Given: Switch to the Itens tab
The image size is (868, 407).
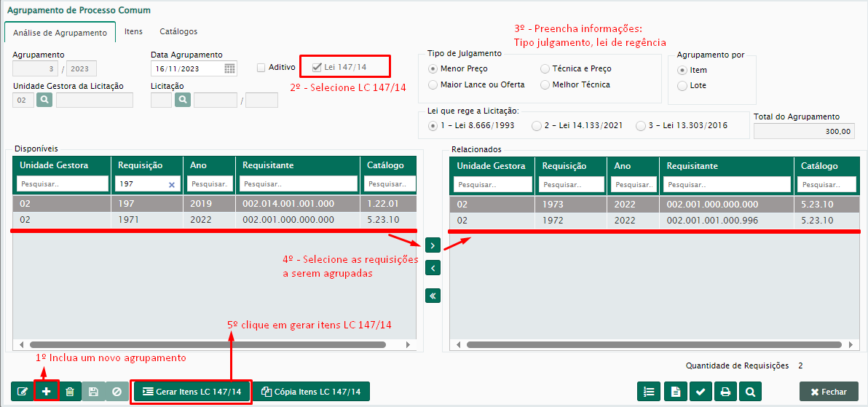Looking at the screenshot, I should pyautogui.click(x=133, y=31).
